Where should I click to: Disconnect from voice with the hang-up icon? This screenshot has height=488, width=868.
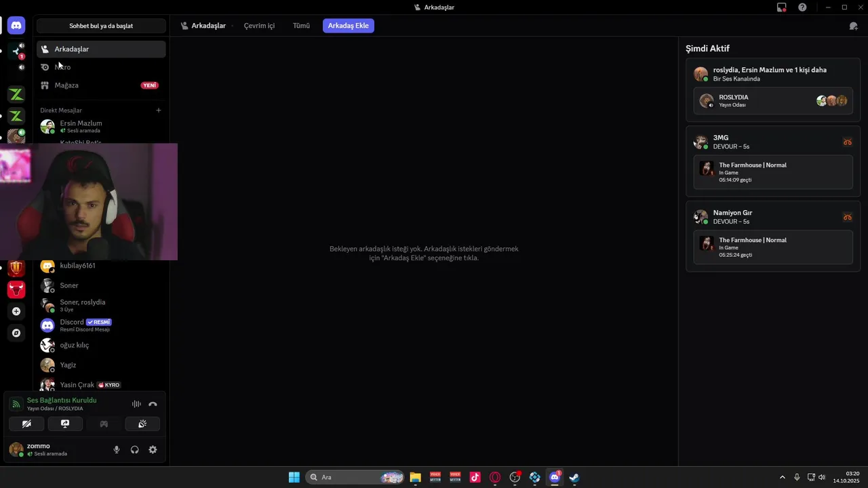(153, 404)
